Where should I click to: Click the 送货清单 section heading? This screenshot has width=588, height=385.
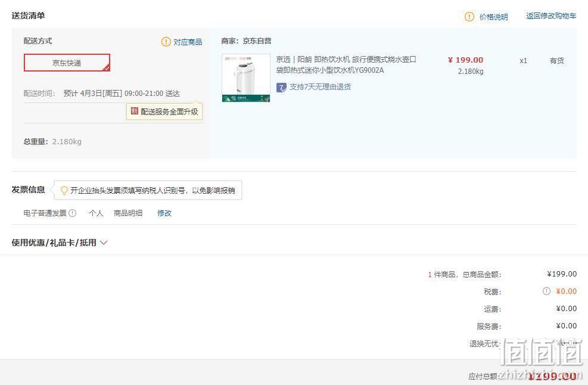coord(28,15)
